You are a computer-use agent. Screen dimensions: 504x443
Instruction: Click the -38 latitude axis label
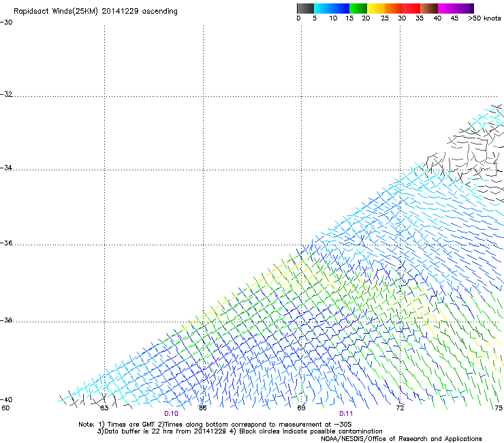coord(6,320)
